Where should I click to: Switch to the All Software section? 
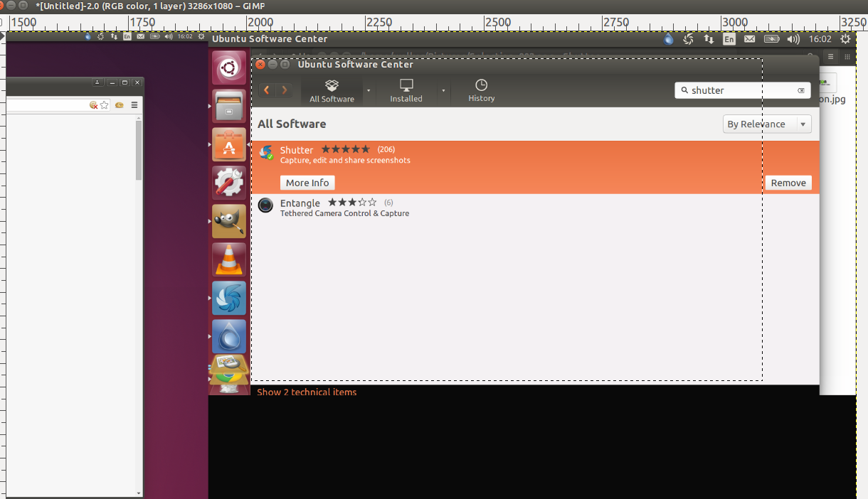[332, 91]
